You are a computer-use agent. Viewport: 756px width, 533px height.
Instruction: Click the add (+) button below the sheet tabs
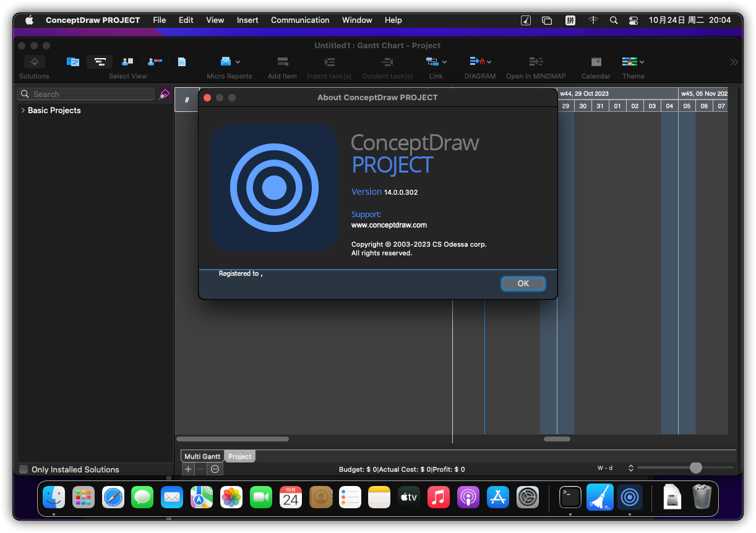189,469
